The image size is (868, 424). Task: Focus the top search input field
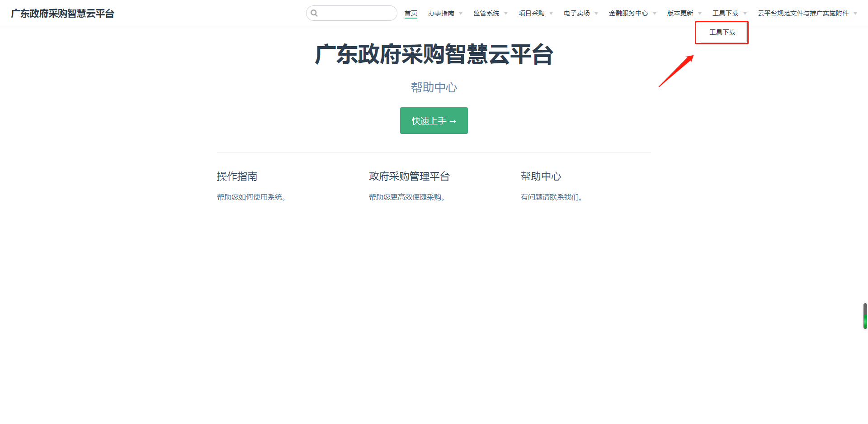coord(352,13)
